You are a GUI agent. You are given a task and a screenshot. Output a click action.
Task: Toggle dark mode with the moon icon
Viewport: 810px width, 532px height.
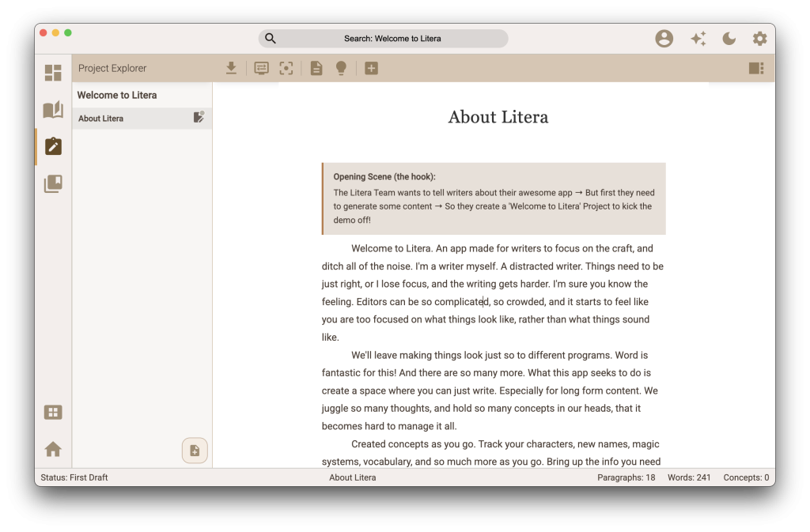tap(729, 38)
